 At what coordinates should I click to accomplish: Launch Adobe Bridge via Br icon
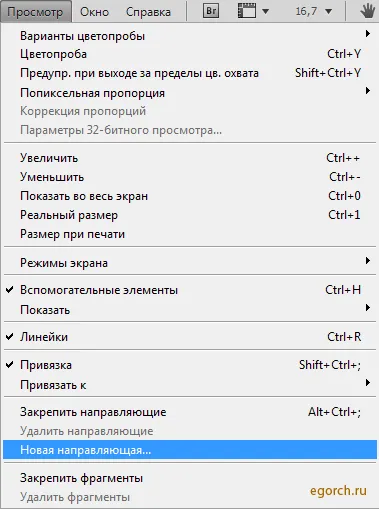click(211, 11)
